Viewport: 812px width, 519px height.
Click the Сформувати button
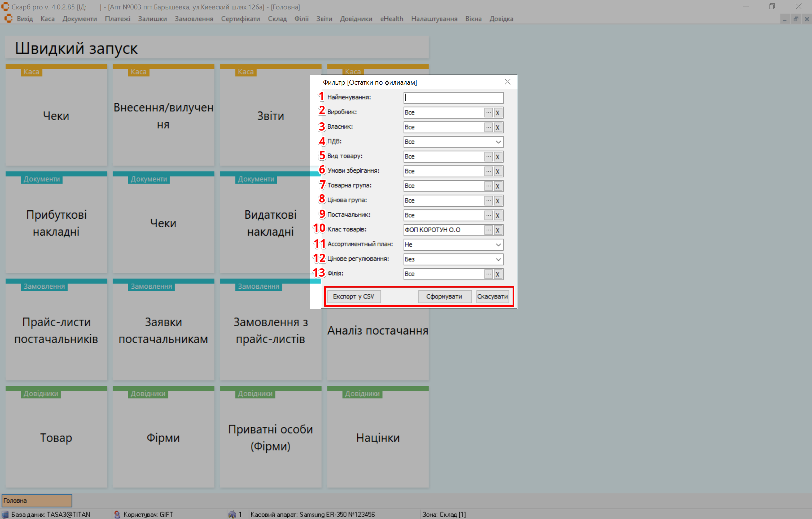(x=444, y=297)
